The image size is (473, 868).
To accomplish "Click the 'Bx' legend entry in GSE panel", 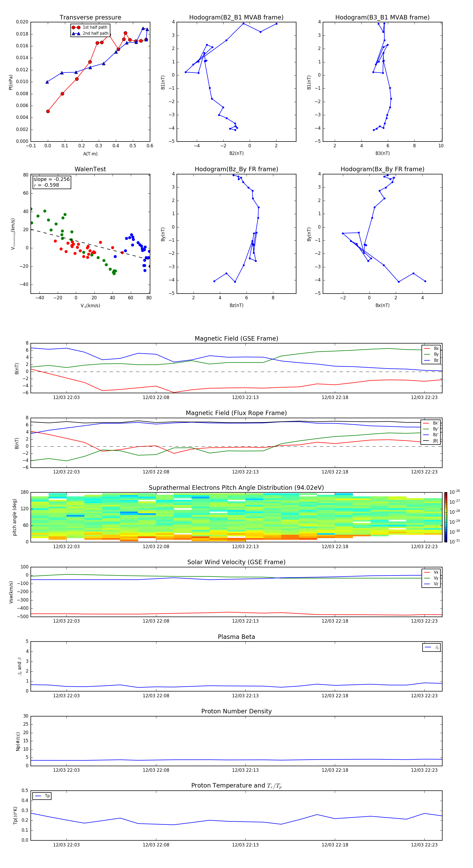I will point(431,349).
